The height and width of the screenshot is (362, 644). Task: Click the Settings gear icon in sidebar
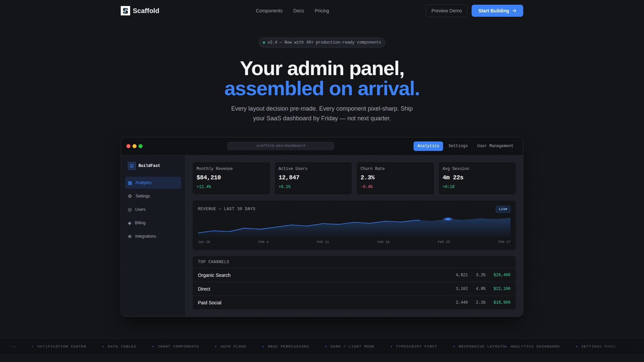[x=130, y=196]
